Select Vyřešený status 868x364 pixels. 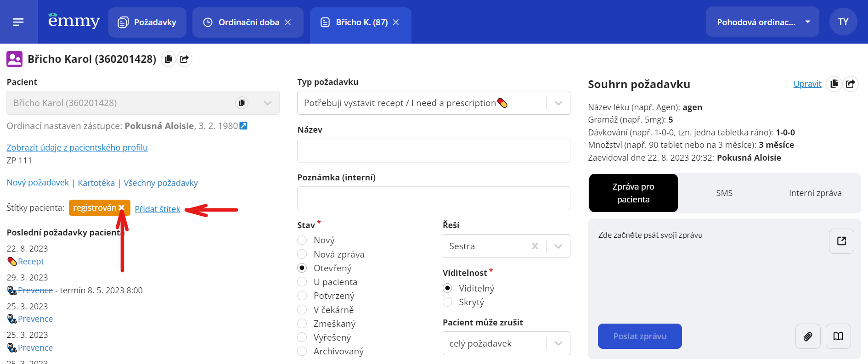(x=302, y=337)
